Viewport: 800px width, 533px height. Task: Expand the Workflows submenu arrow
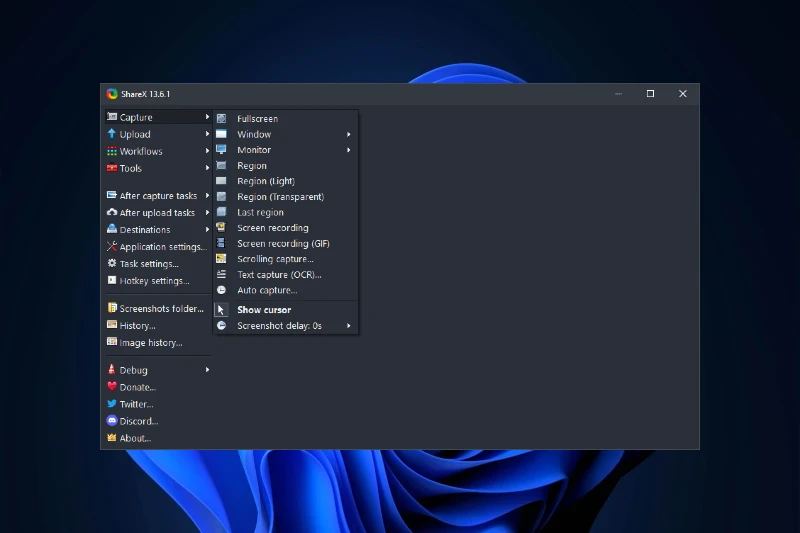click(x=207, y=151)
